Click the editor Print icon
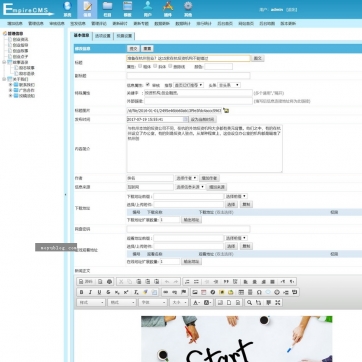The width and height of the screenshot is (362, 362). 109,282
